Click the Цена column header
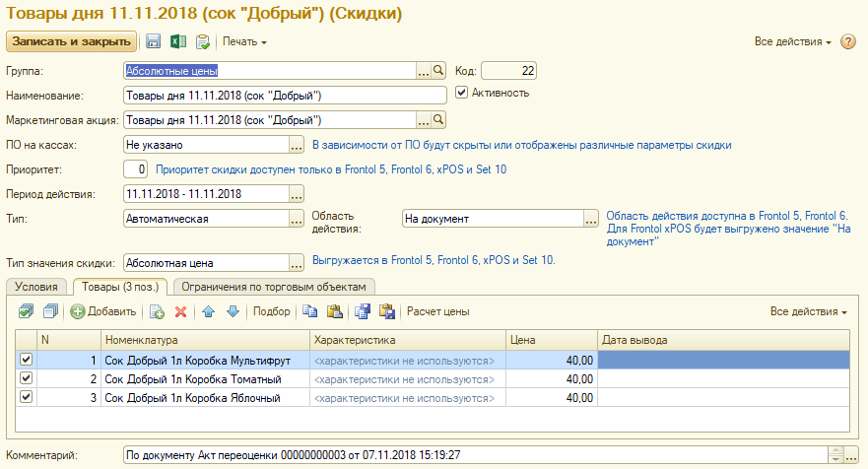 point(552,340)
